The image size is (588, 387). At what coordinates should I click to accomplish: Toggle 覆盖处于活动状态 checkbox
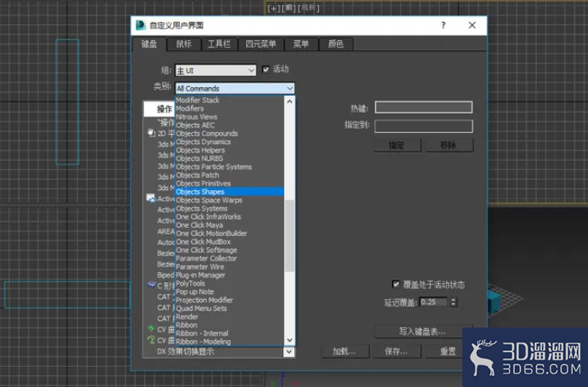point(395,284)
